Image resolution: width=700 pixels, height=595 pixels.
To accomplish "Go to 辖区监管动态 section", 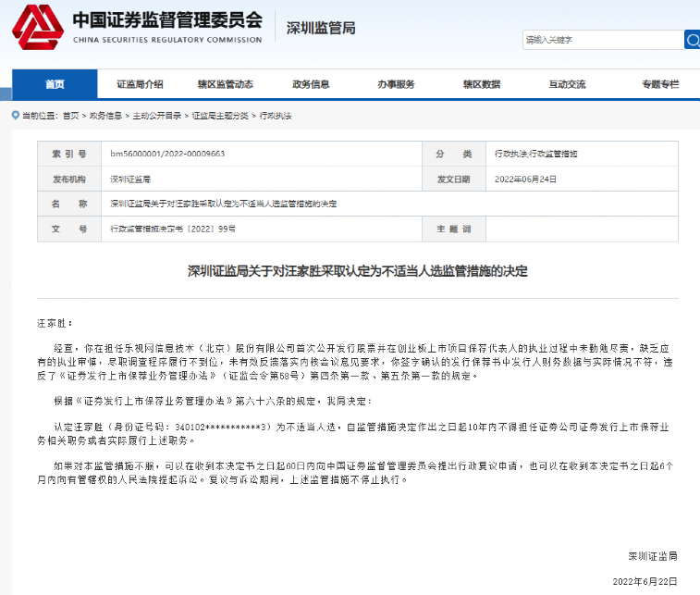I will pyautogui.click(x=225, y=84).
